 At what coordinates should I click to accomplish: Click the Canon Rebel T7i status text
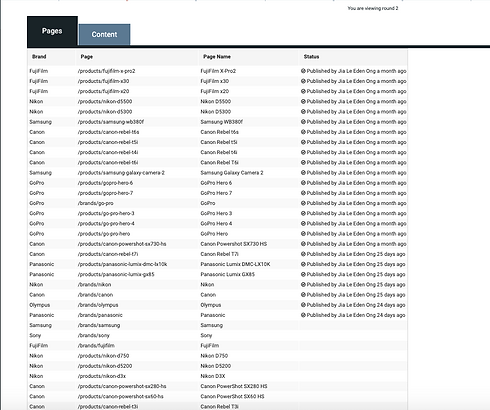[353, 254]
